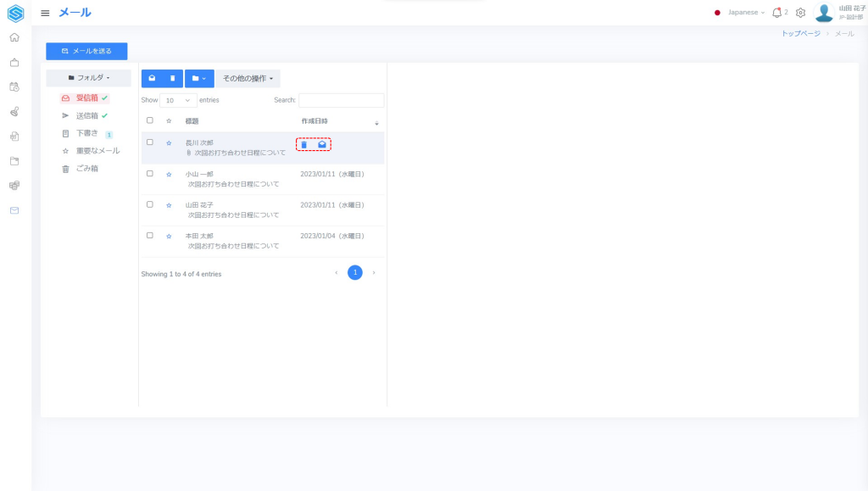868x491 pixels.
Task: Toggle the hamburger menu next to メール
Action: click(x=45, y=13)
